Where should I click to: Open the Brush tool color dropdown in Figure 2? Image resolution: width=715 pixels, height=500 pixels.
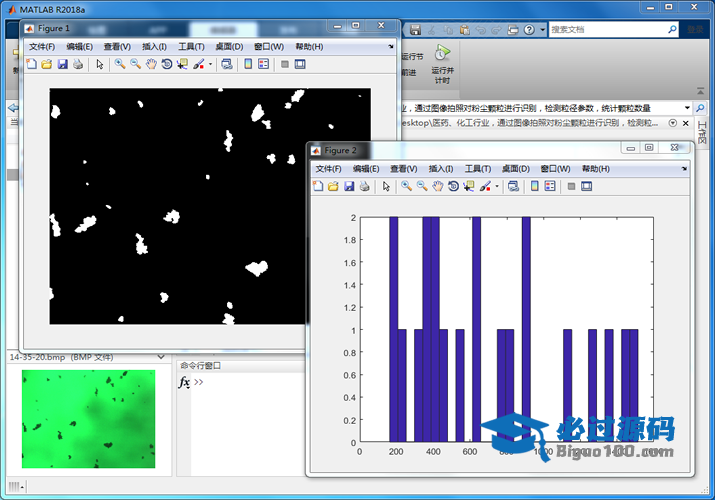coord(497,186)
